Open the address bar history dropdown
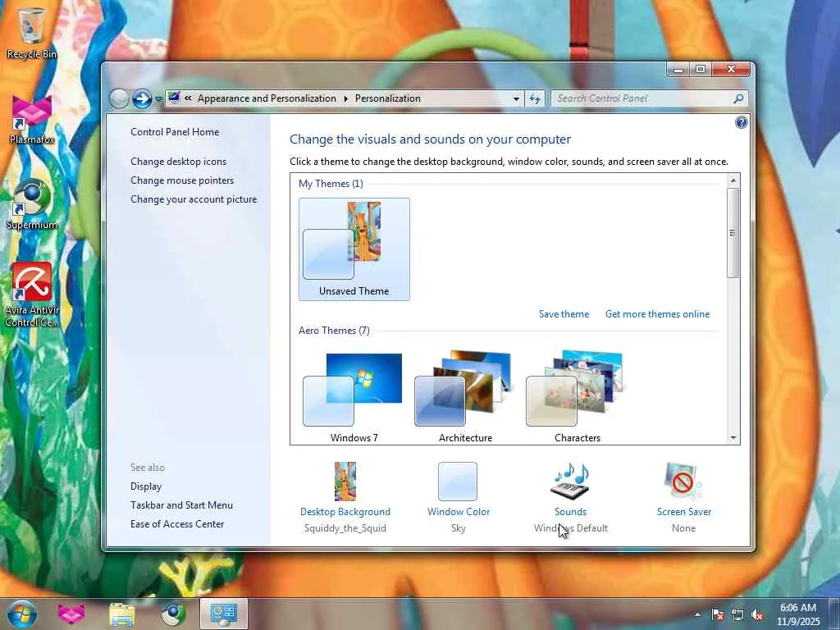 coord(516,98)
